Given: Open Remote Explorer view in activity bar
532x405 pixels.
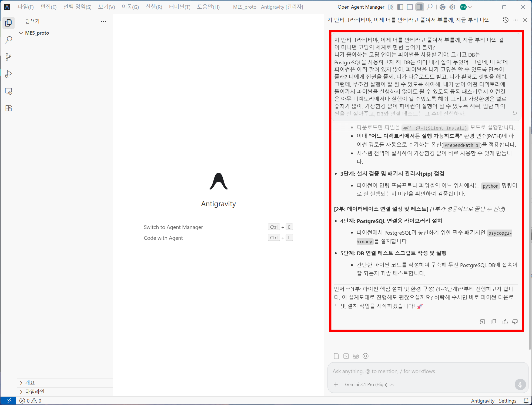Looking at the screenshot, I should tap(9, 91).
